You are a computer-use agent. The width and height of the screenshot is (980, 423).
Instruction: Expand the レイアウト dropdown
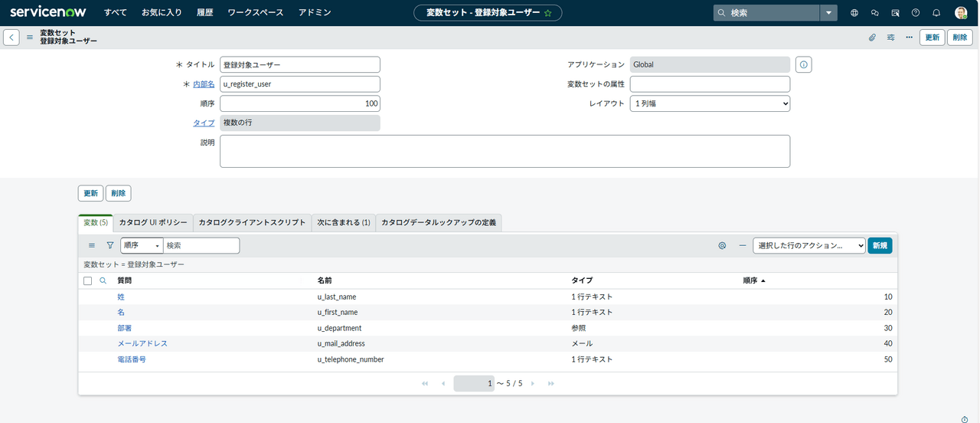pos(709,103)
